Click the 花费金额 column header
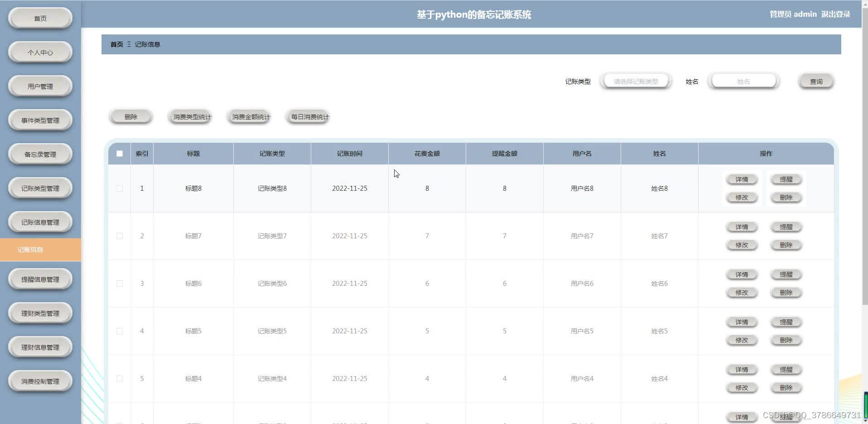 [427, 154]
